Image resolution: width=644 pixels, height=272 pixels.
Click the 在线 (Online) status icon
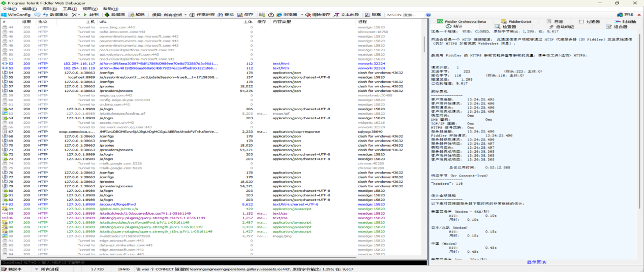point(625,15)
